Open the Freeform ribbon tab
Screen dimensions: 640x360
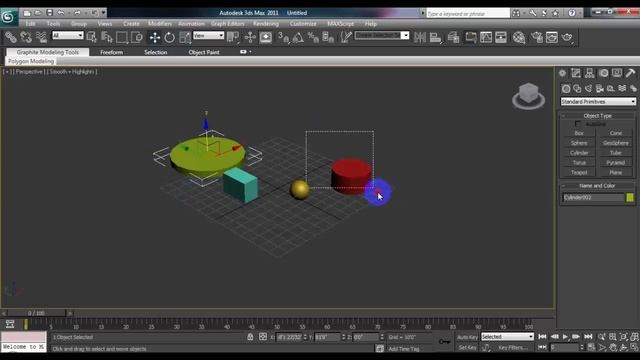[111, 52]
